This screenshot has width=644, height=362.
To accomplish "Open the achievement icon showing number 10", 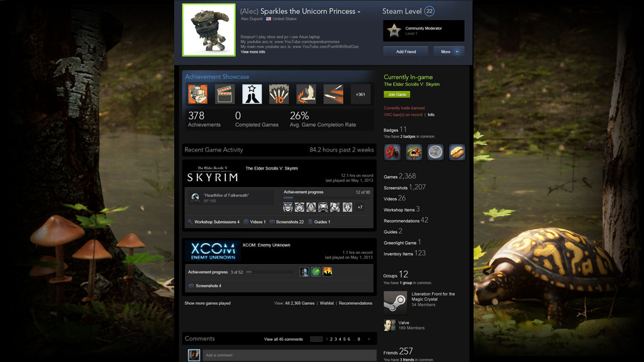I will (279, 94).
